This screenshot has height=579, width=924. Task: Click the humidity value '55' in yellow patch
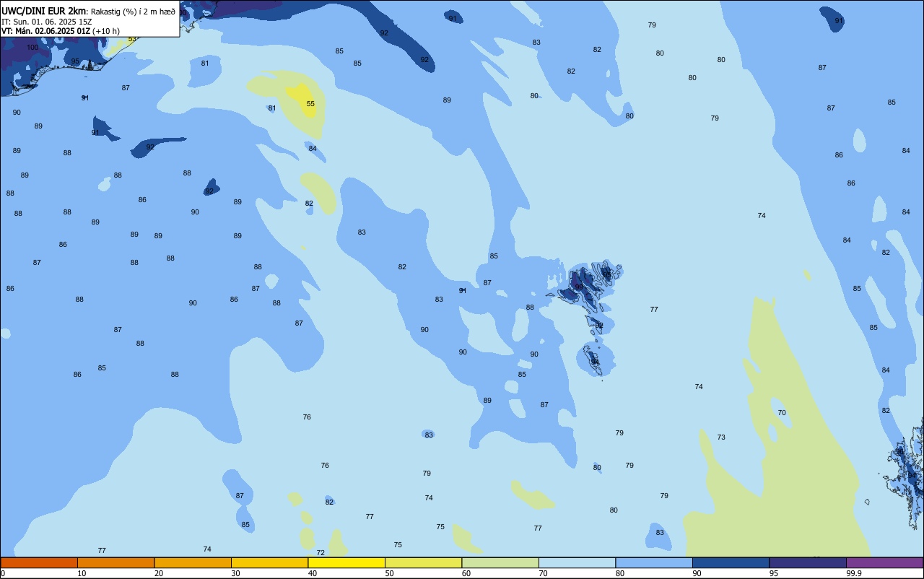click(x=310, y=104)
